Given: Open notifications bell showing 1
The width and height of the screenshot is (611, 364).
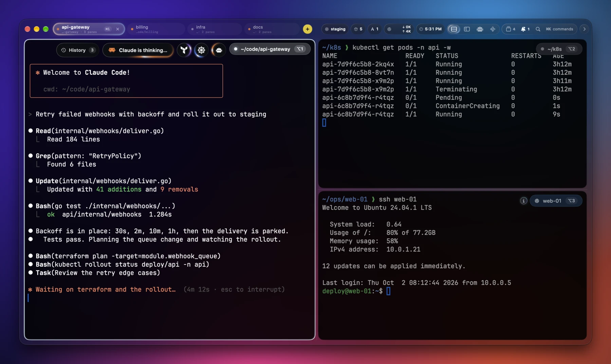Looking at the screenshot, I should pyautogui.click(x=525, y=29).
